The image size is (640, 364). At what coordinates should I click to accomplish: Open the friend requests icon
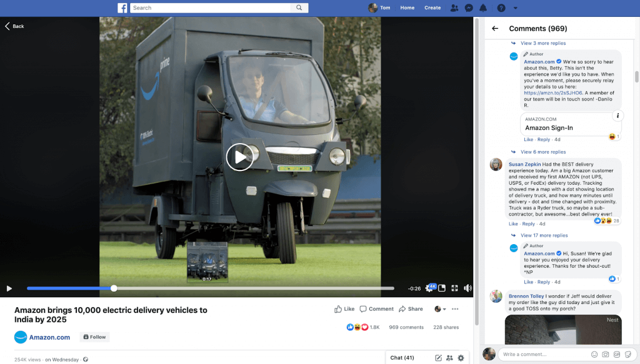pyautogui.click(x=454, y=7)
